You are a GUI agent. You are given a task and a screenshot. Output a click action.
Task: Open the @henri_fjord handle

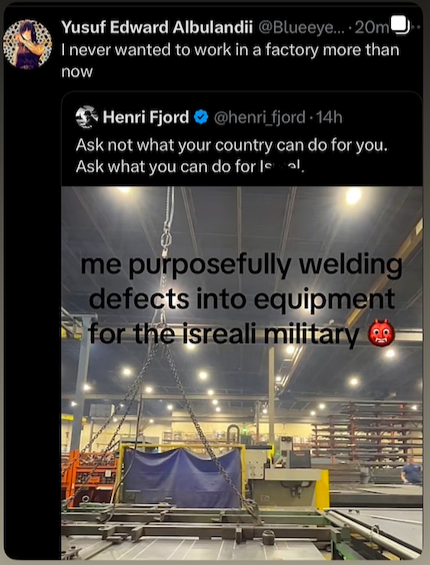(260, 117)
